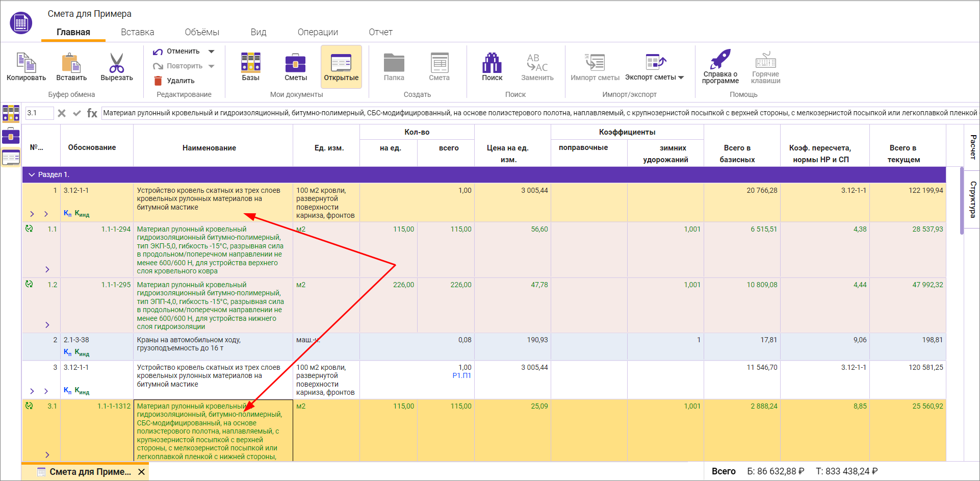Undo with the Отменить button
The image size is (980, 481).
[x=177, y=51]
